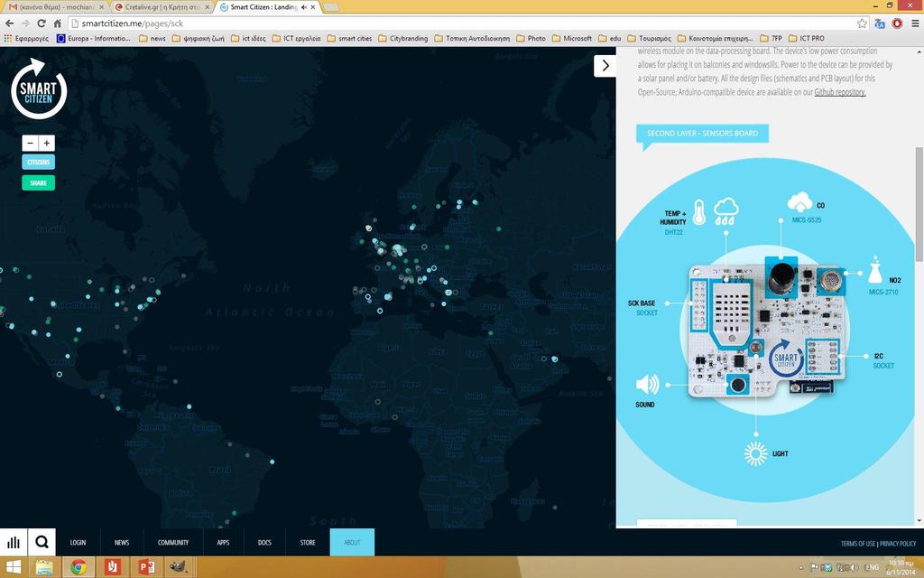924x578 pixels.
Task: Select the About menu item
Action: coord(352,542)
